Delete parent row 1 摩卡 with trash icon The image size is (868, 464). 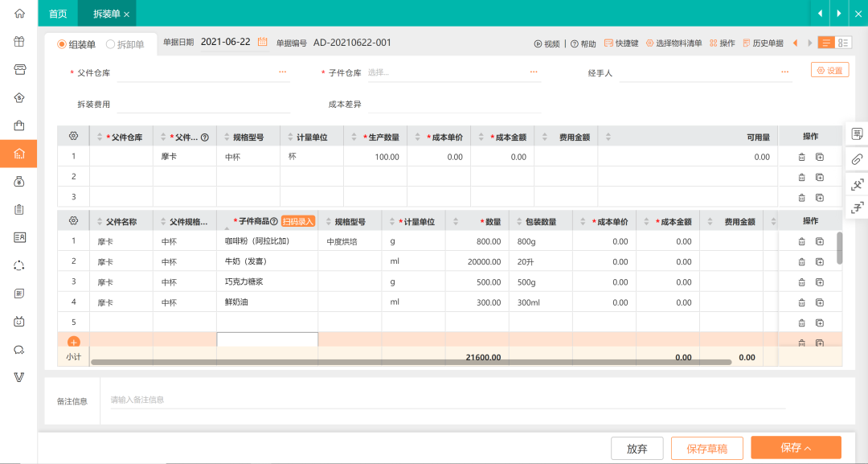click(x=801, y=158)
